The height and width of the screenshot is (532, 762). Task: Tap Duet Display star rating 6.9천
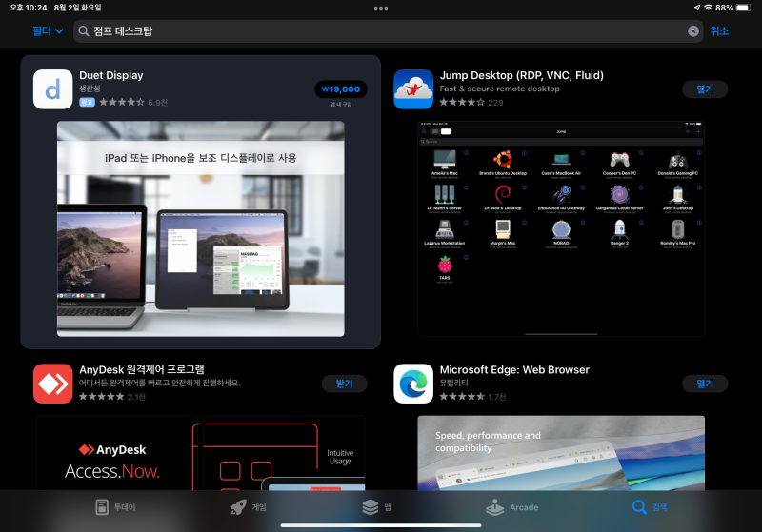(133, 103)
